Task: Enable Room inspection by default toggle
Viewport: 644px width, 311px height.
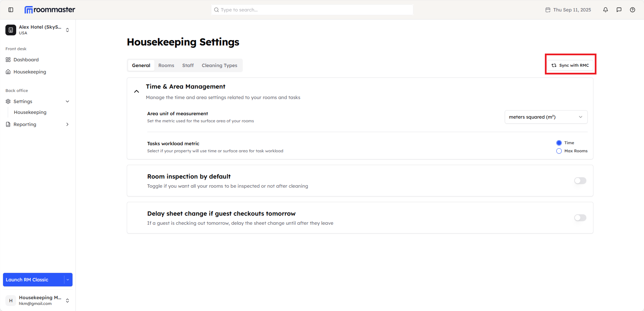Action: [x=580, y=181]
